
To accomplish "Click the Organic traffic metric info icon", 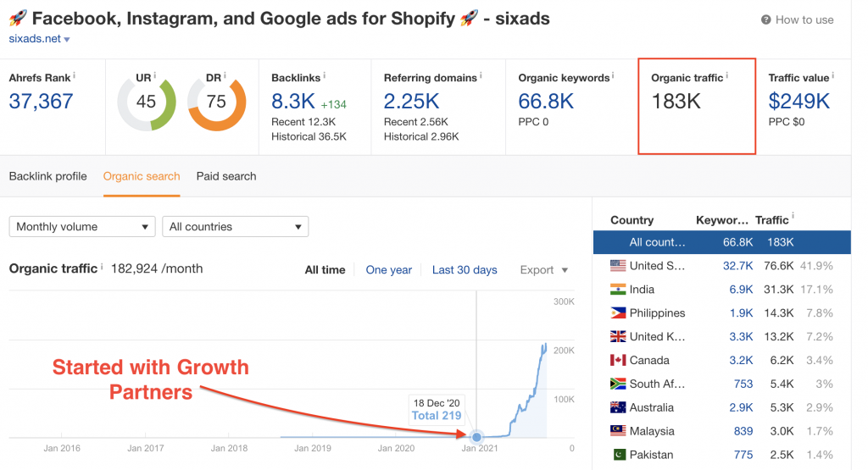I will [726, 75].
